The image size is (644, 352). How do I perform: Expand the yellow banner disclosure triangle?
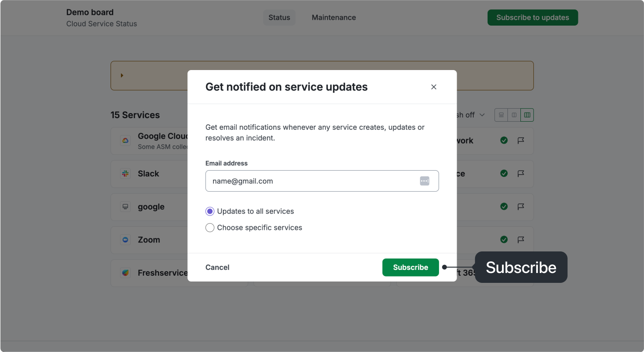click(x=122, y=75)
